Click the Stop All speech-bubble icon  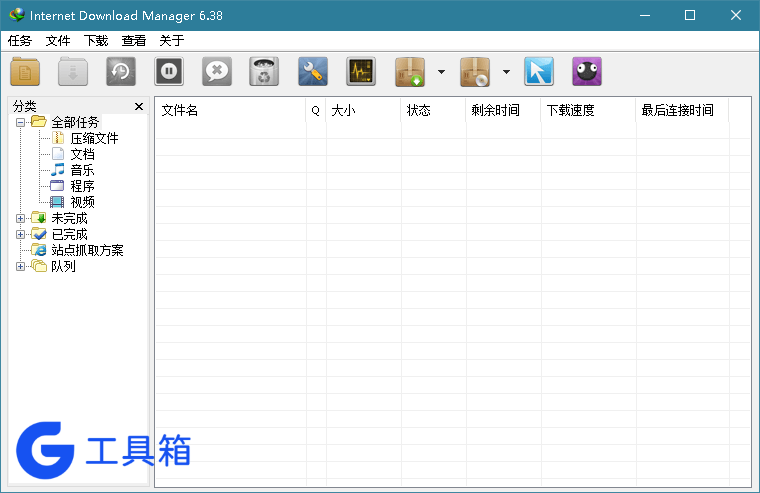(x=217, y=72)
